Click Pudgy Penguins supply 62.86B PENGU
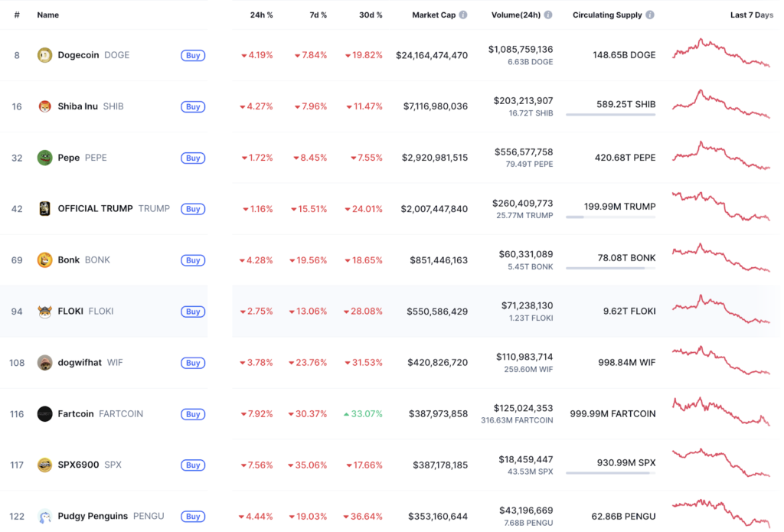784x532 pixels. [x=623, y=517]
